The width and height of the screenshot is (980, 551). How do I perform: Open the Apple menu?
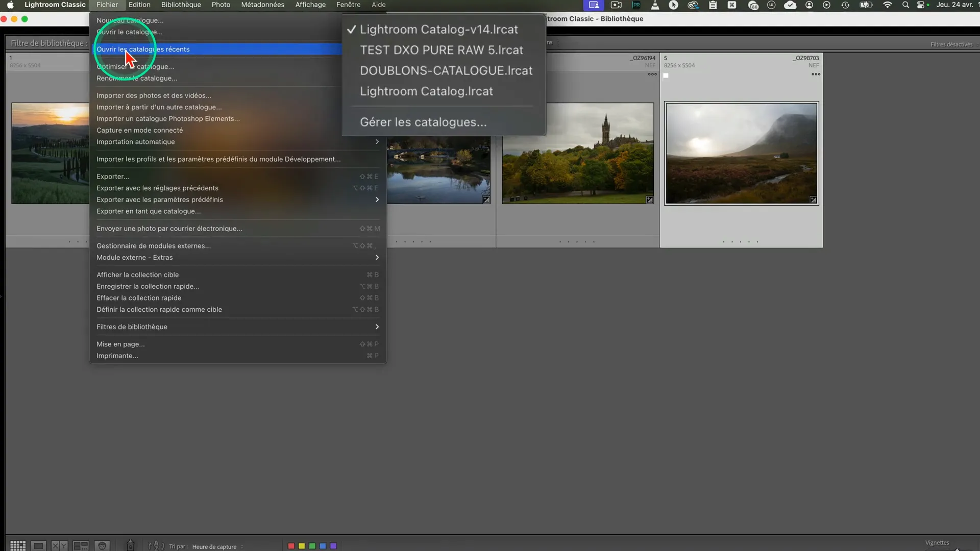(10, 5)
